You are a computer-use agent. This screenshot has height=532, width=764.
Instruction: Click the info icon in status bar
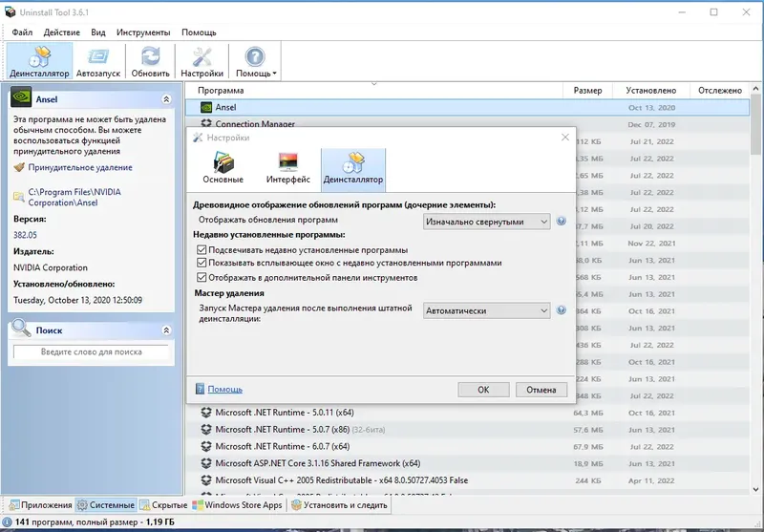(8, 522)
